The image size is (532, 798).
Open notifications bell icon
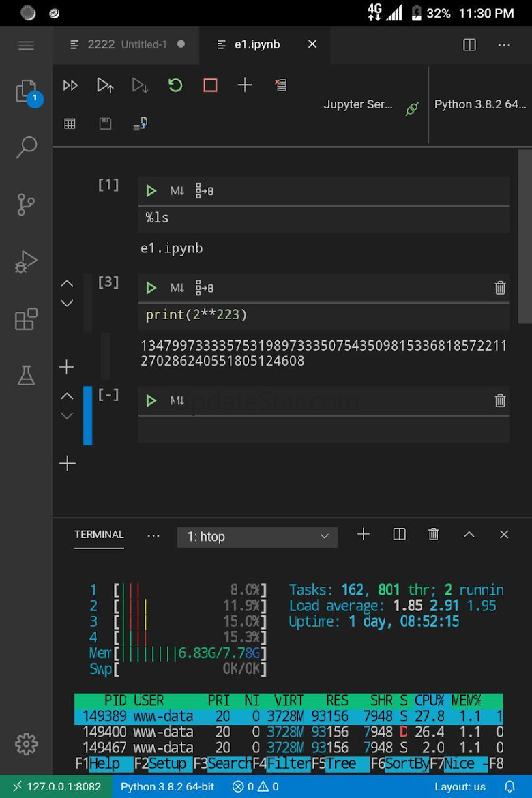coord(509,786)
